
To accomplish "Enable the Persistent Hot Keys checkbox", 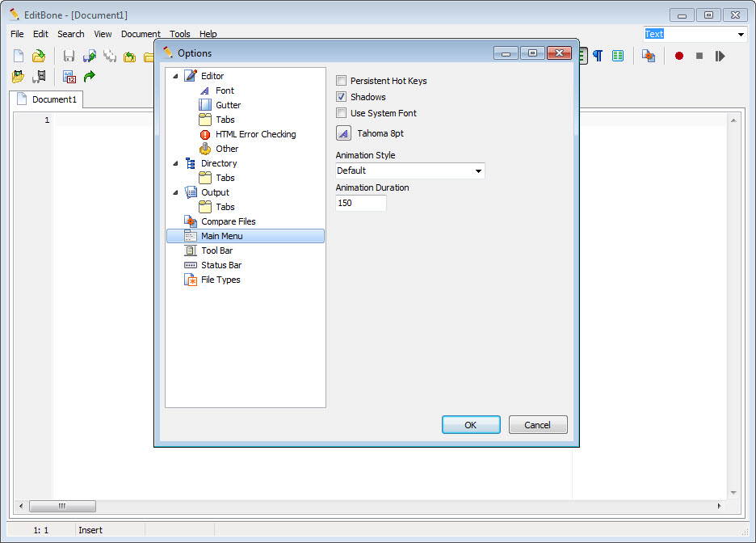I will pyautogui.click(x=341, y=81).
